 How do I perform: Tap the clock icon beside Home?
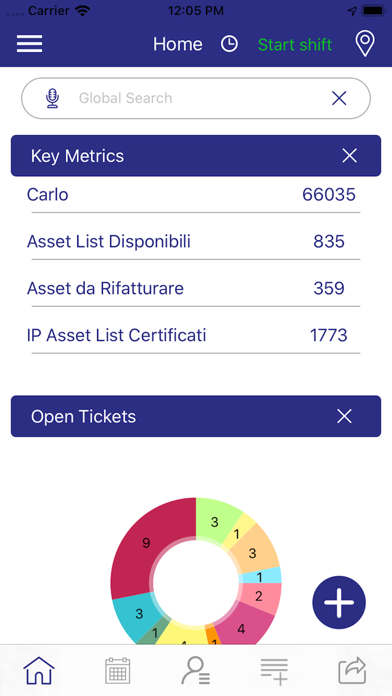229,44
